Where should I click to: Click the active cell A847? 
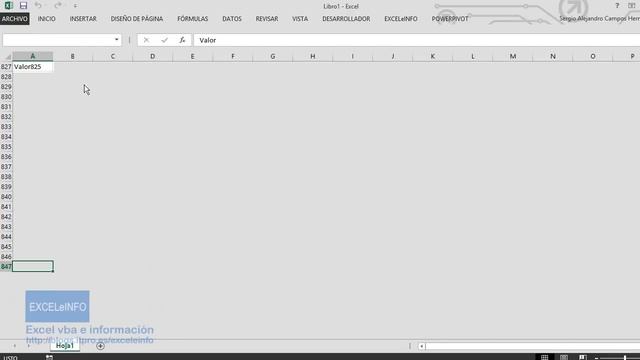pos(33,267)
